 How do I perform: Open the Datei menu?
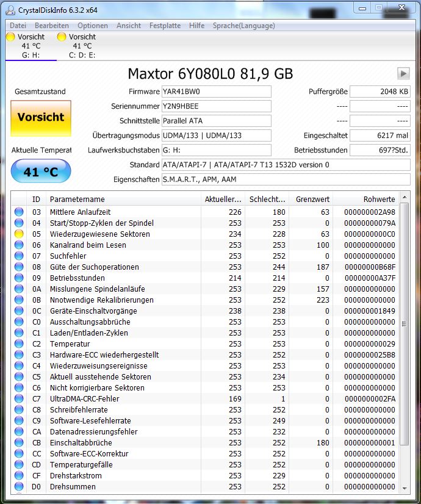pos(18,26)
